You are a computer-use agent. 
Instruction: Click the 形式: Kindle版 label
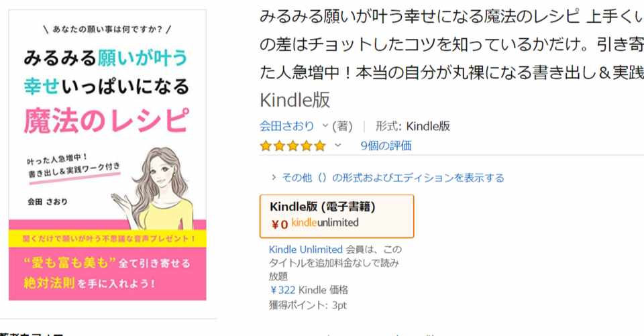pyautogui.click(x=413, y=126)
